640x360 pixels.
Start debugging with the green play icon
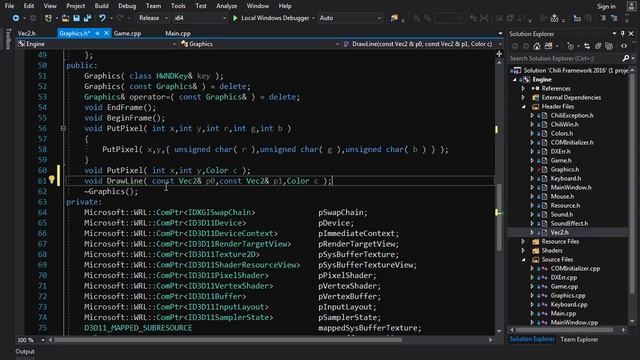click(235, 18)
